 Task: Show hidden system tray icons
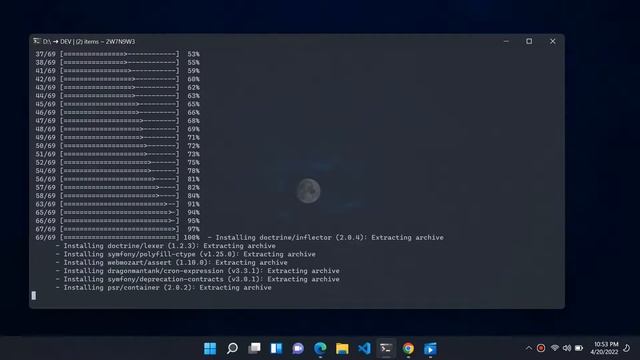529,348
